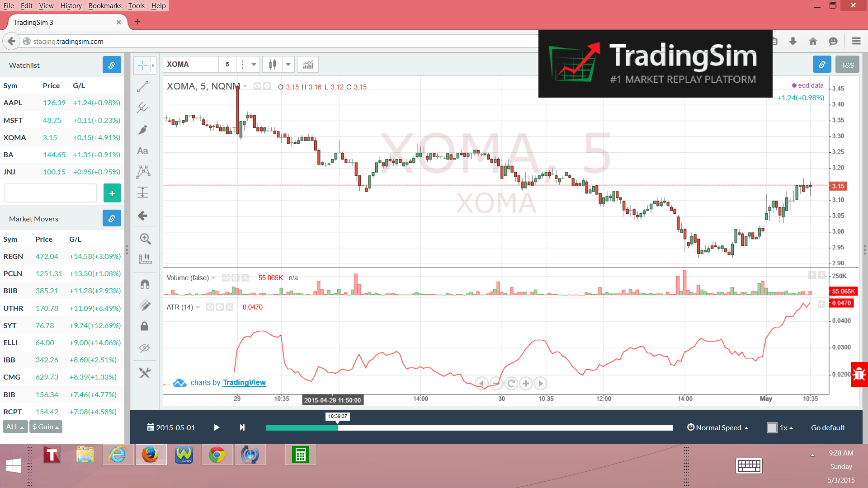Expand the $ Gain sort dropdown
Viewport: 868px width, 488px height.
pos(45,426)
